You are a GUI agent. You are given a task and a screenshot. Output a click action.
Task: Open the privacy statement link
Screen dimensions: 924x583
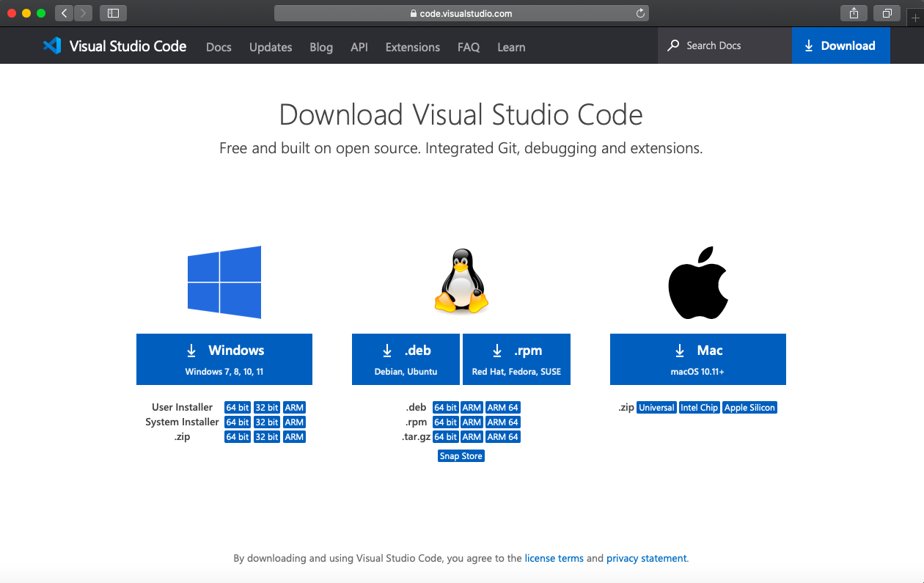647,558
